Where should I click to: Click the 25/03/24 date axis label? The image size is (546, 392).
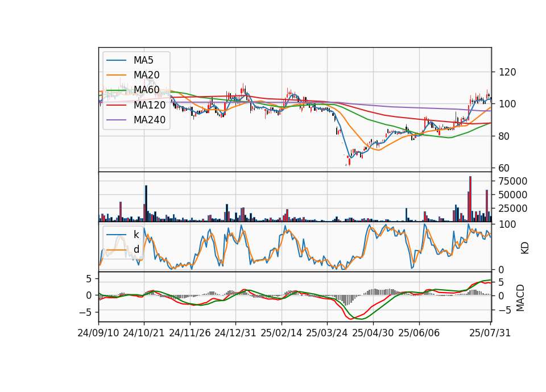327,333
